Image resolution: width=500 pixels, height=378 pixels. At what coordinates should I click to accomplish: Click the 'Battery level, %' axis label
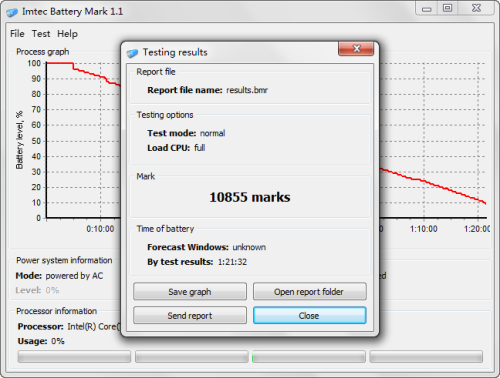click(20, 140)
